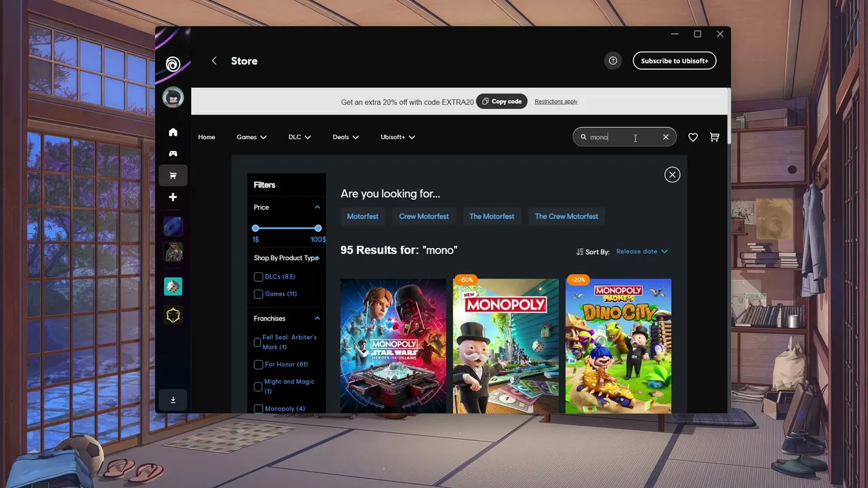
Task: Open the Monopoly Star Wars game cover
Action: coord(393,346)
